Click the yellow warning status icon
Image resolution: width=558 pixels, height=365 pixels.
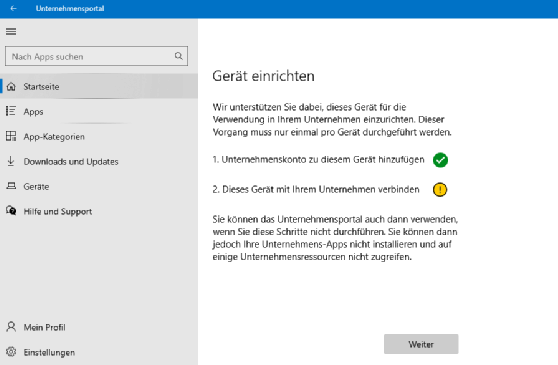point(440,189)
